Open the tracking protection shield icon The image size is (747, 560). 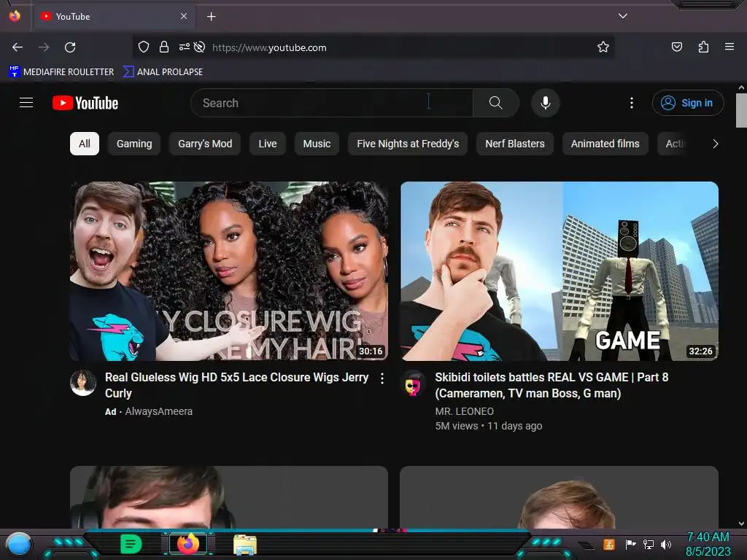click(144, 47)
